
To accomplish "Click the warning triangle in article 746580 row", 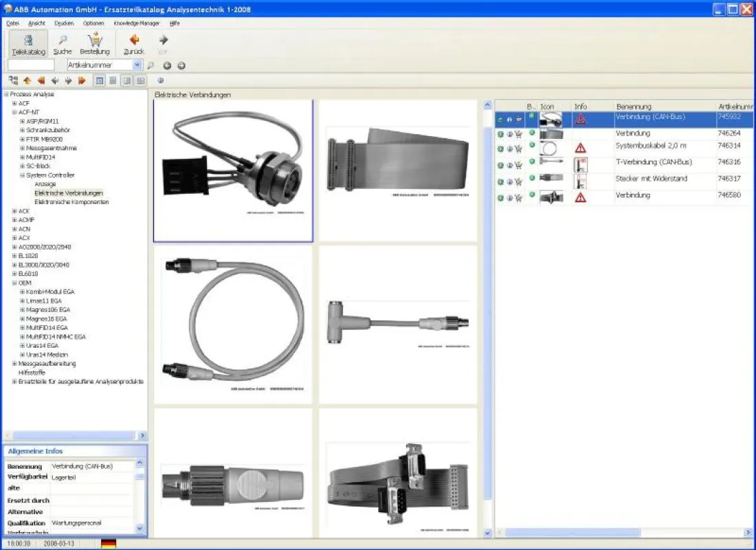I will point(581,197).
